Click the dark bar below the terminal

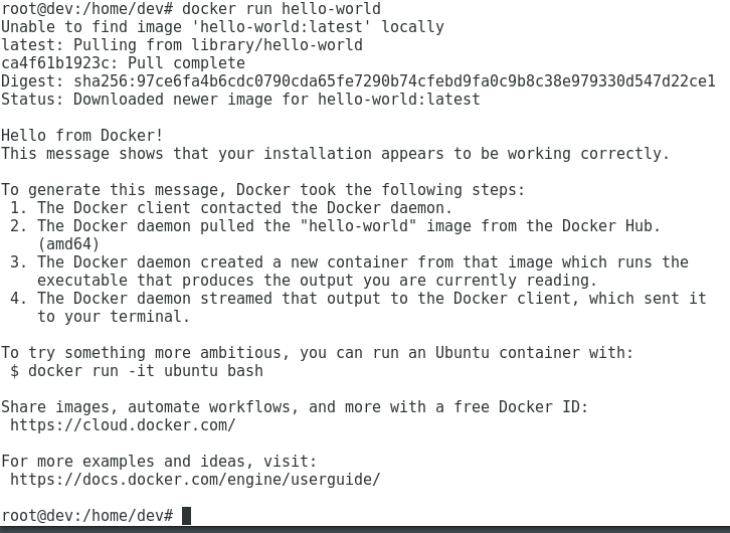365,530
